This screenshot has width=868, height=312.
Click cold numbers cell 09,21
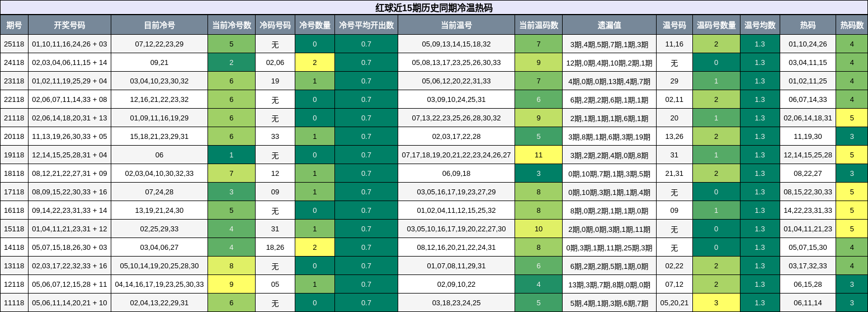point(159,62)
